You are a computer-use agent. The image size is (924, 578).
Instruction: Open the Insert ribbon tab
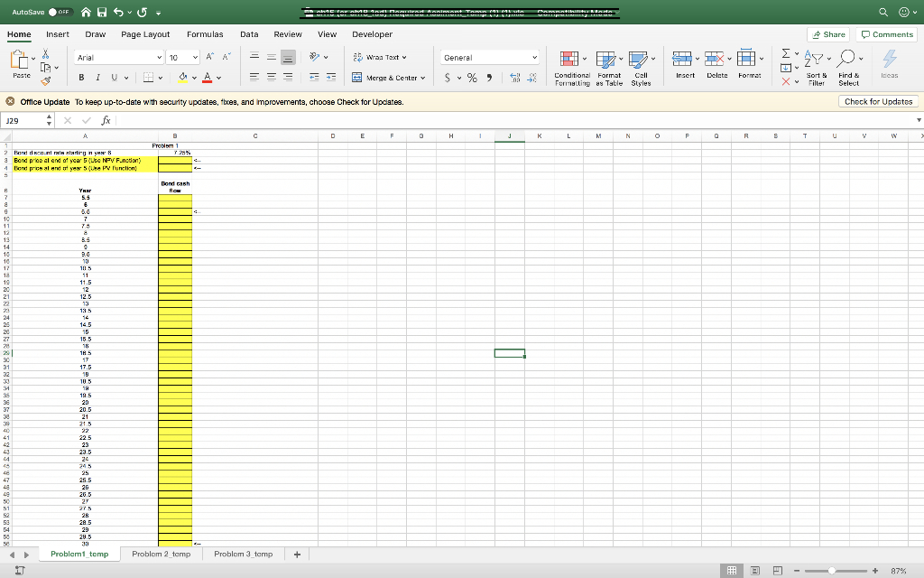pyautogui.click(x=58, y=34)
